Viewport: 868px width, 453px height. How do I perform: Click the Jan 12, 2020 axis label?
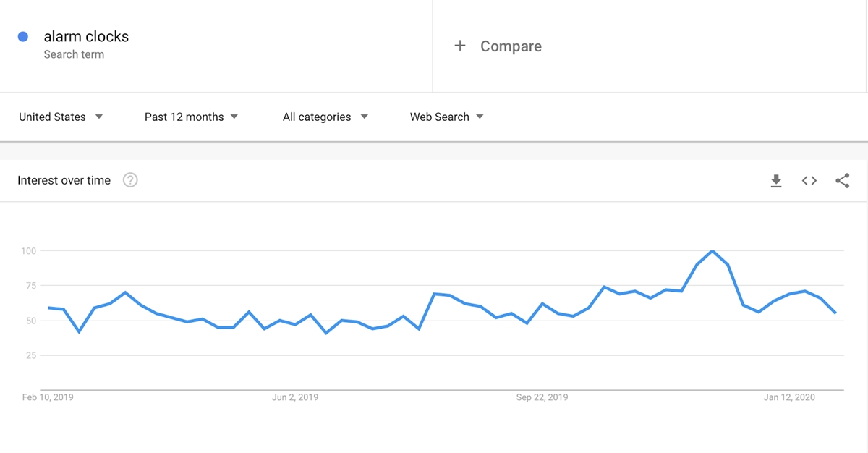click(x=790, y=397)
